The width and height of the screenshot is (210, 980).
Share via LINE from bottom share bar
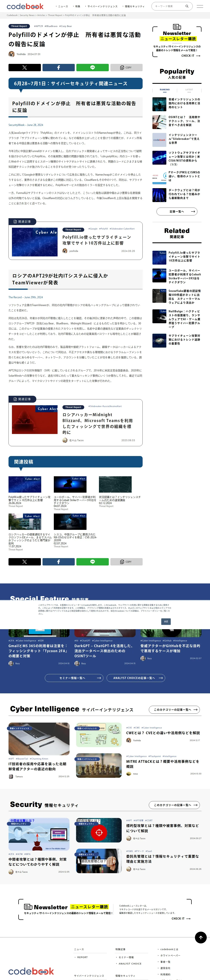pyautogui.click(x=92, y=562)
